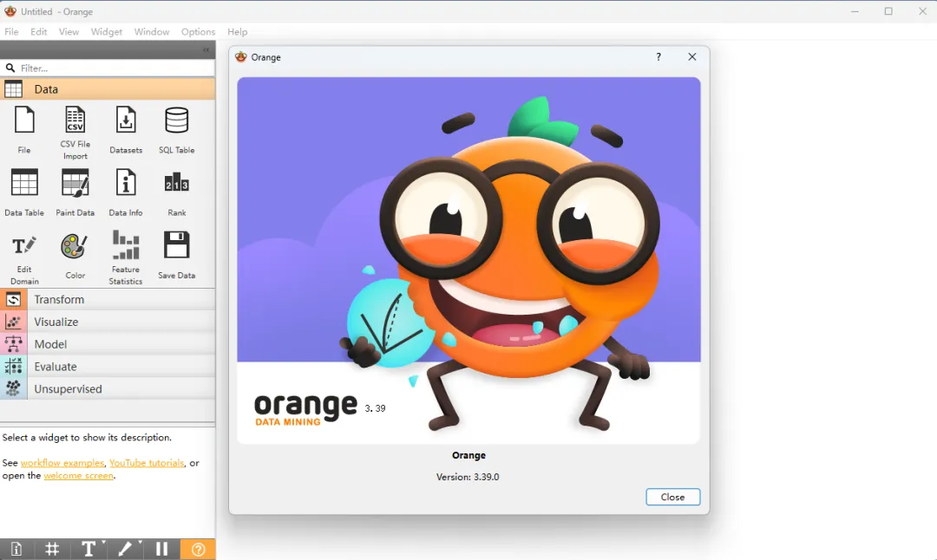Collapse the widget panel with double chevron
Screen dimensions: 937x560
click(x=206, y=50)
